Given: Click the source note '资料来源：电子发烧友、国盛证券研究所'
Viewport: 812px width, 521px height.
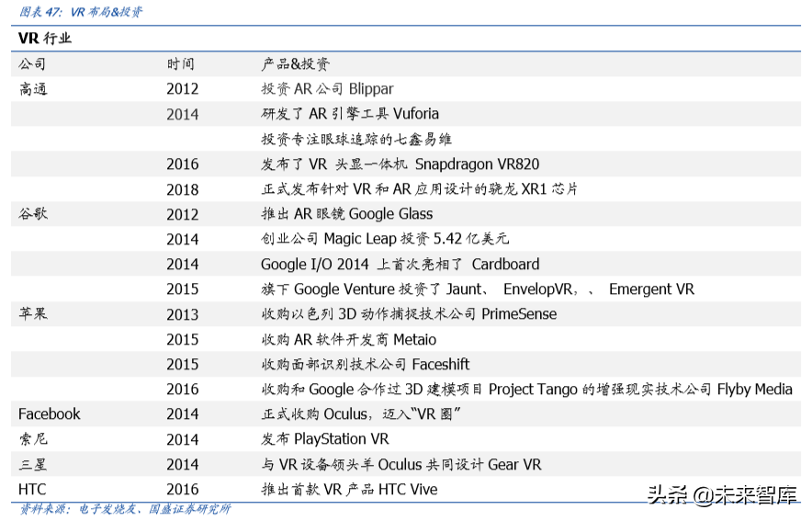Looking at the screenshot, I should pyautogui.click(x=125, y=509).
